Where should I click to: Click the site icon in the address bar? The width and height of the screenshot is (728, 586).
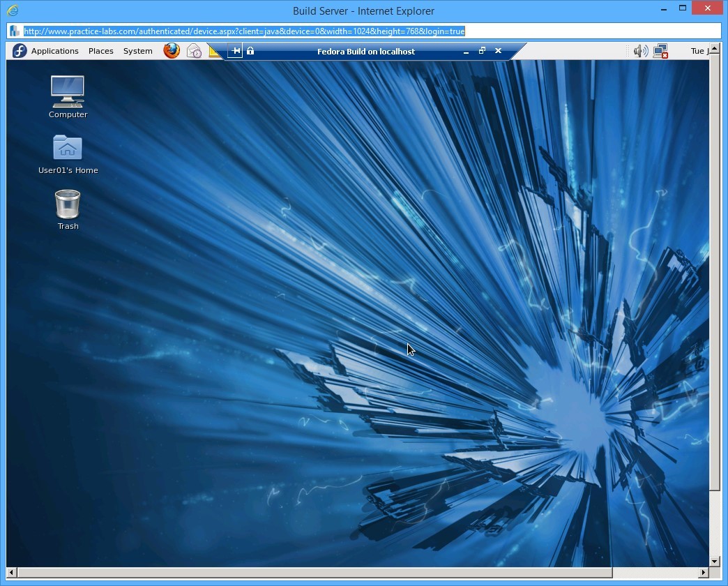15,31
